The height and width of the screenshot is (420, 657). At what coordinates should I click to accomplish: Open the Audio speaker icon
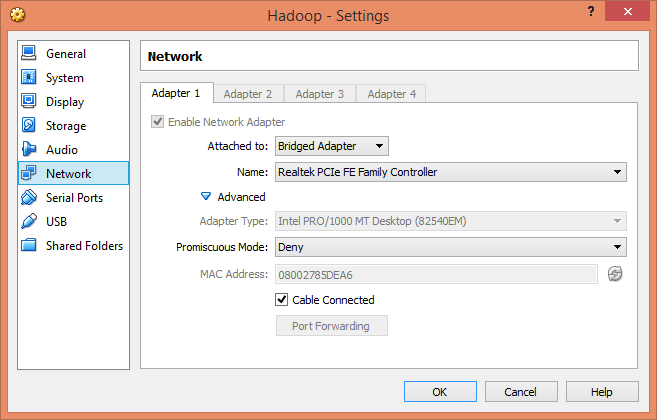[29, 149]
